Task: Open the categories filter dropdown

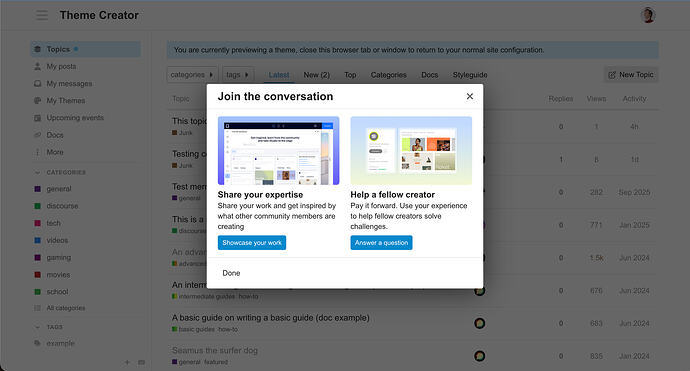Action: pos(192,75)
